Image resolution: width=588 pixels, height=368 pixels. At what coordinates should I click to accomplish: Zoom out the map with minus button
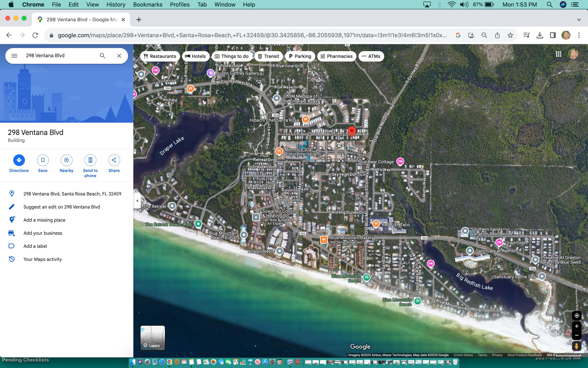coord(577,335)
